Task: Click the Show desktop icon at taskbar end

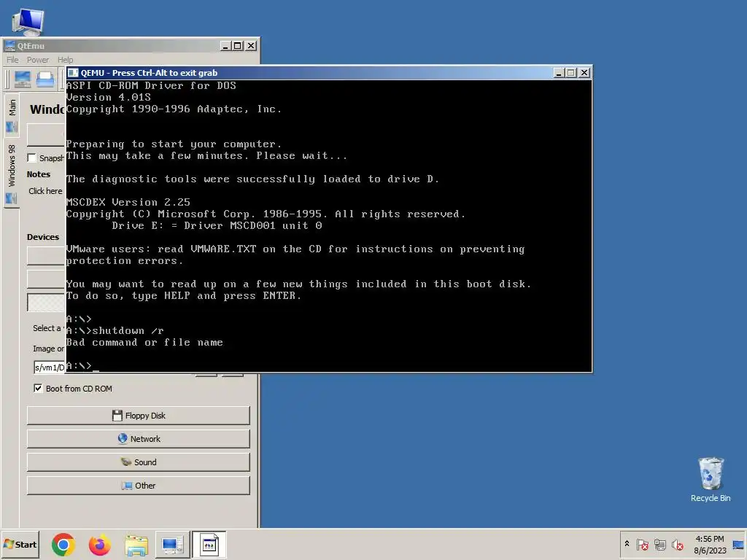Action: 738,544
